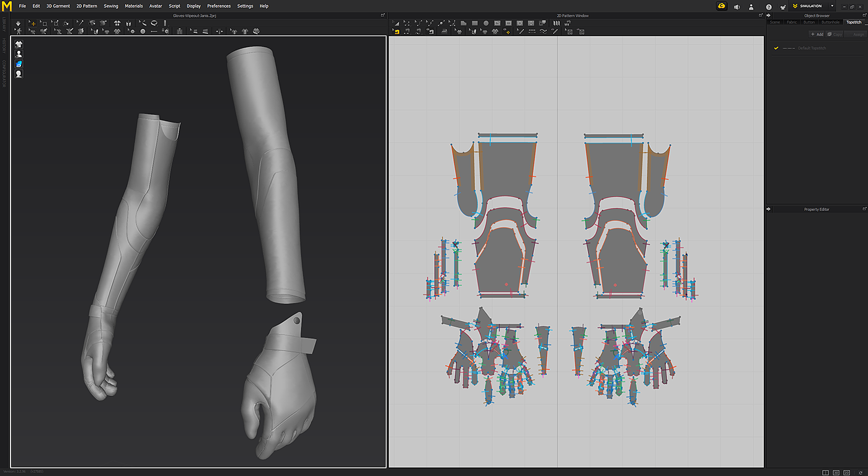Click the speaker announcements icon
The width and height of the screenshot is (868, 476).
(737, 7)
